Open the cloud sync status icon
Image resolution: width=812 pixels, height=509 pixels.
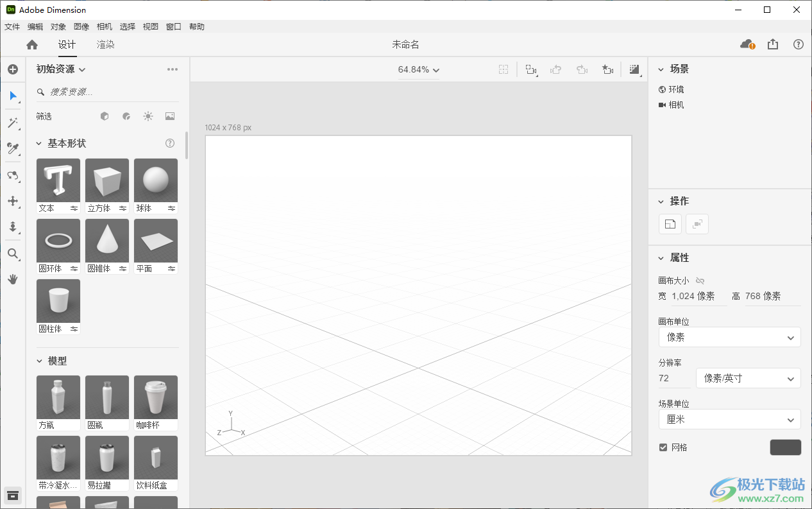click(x=747, y=44)
